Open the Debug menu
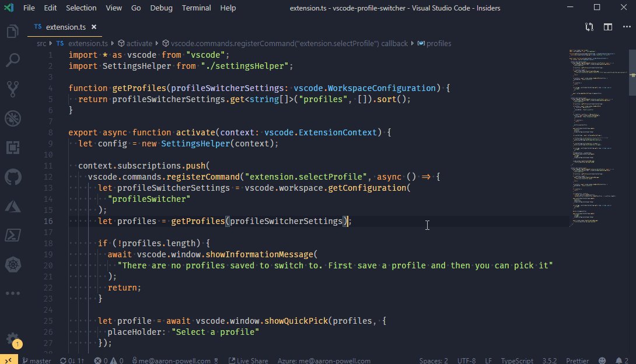The width and height of the screenshot is (636, 364). click(161, 8)
